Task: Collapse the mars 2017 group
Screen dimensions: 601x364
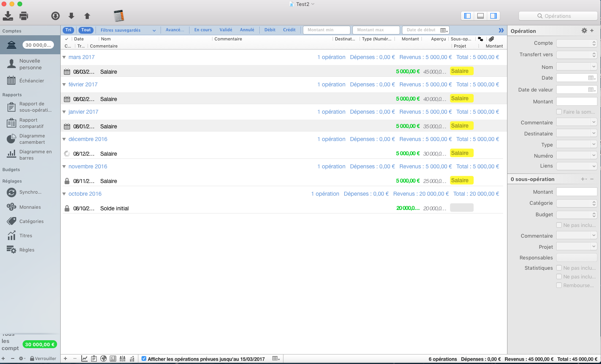Action: [x=64, y=57]
